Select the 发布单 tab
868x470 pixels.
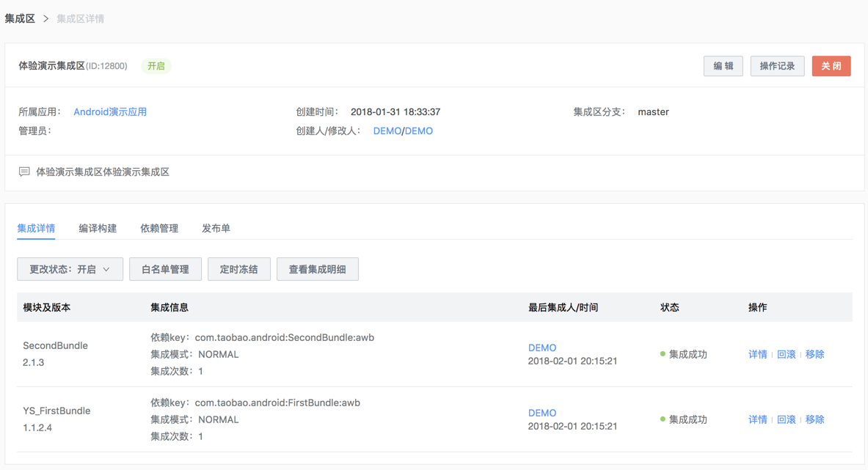tap(216, 228)
